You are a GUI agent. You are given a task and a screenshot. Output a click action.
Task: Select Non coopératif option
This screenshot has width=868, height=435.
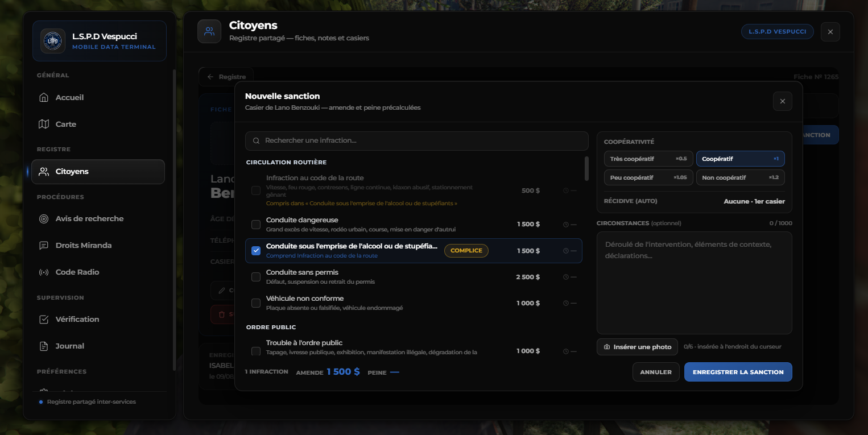741,177
